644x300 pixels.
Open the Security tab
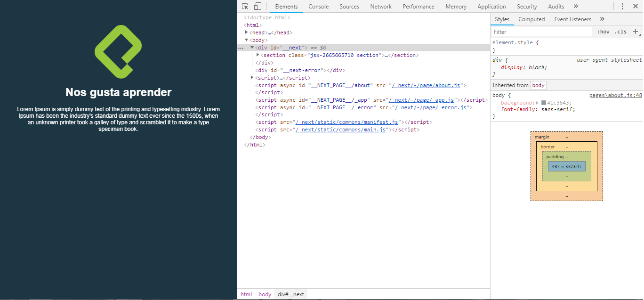point(527,7)
